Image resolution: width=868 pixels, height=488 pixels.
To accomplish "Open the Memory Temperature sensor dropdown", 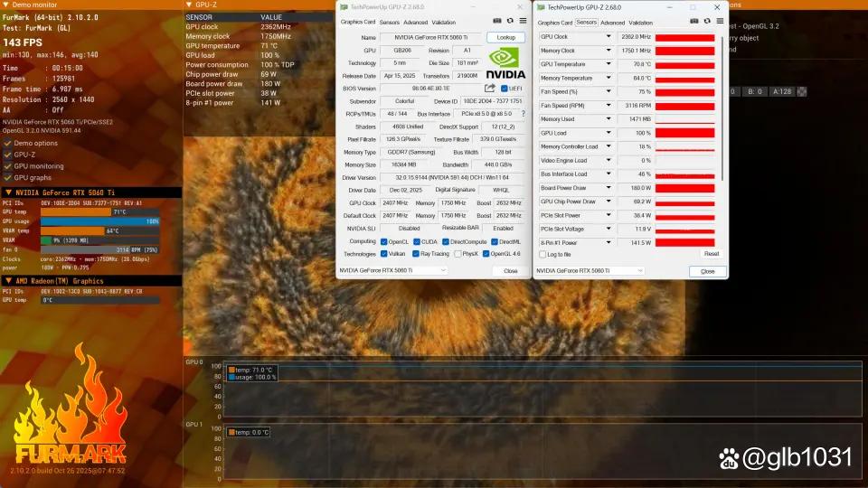I will pos(609,78).
